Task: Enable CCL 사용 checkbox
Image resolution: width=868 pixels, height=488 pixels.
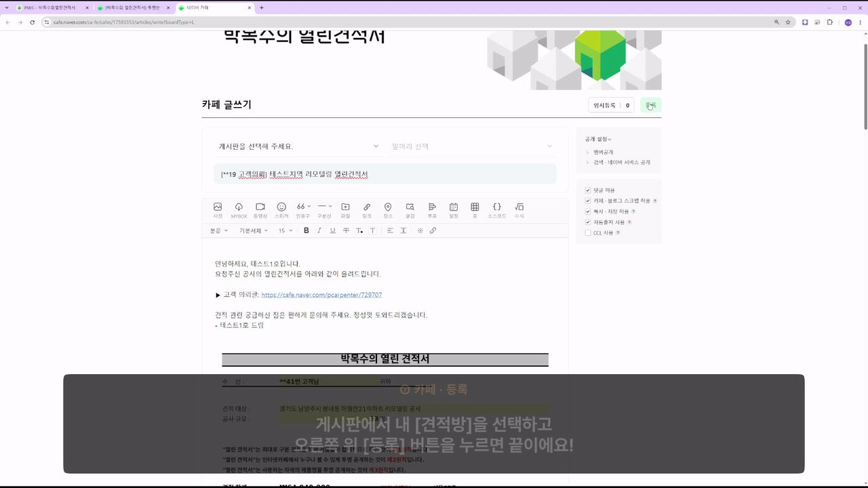Action: pyautogui.click(x=588, y=232)
